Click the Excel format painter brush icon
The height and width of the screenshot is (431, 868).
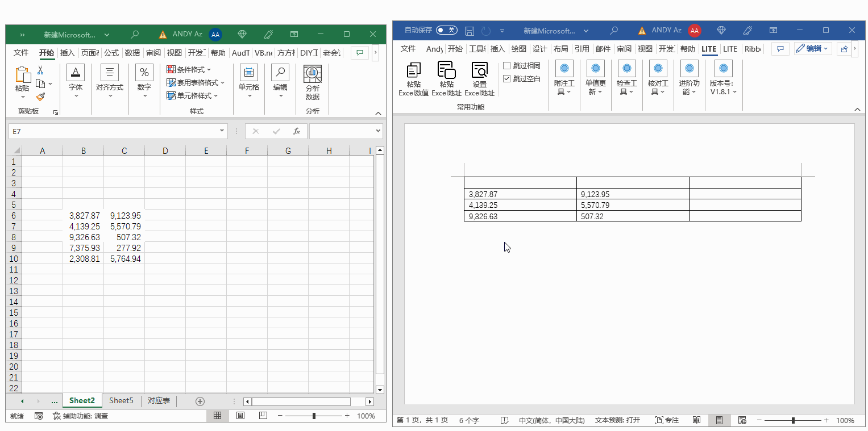click(x=40, y=97)
